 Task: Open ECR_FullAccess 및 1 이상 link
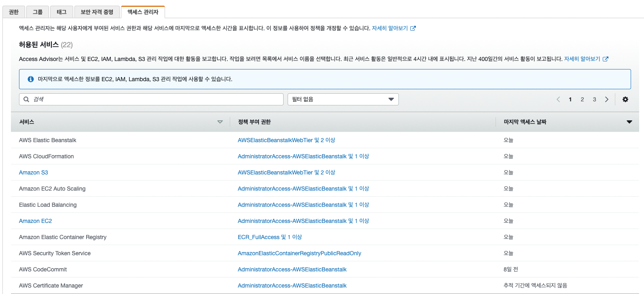click(270, 237)
